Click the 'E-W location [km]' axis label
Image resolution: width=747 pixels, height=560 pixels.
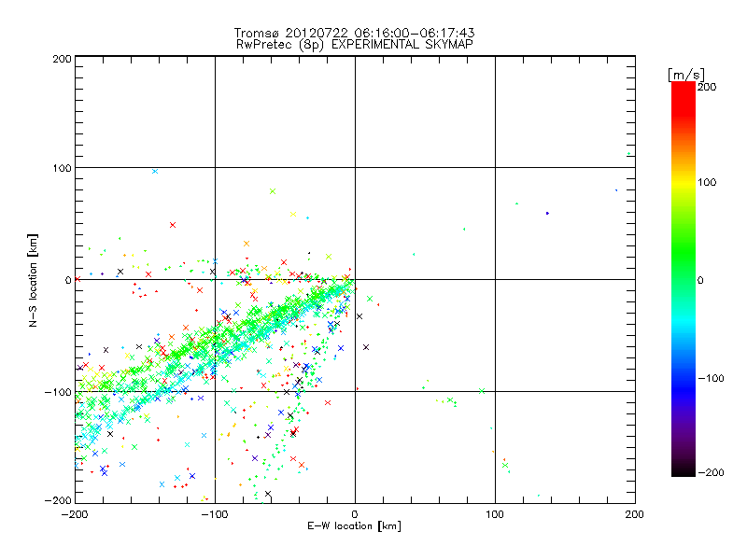pyautogui.click(x=354, y=526)
